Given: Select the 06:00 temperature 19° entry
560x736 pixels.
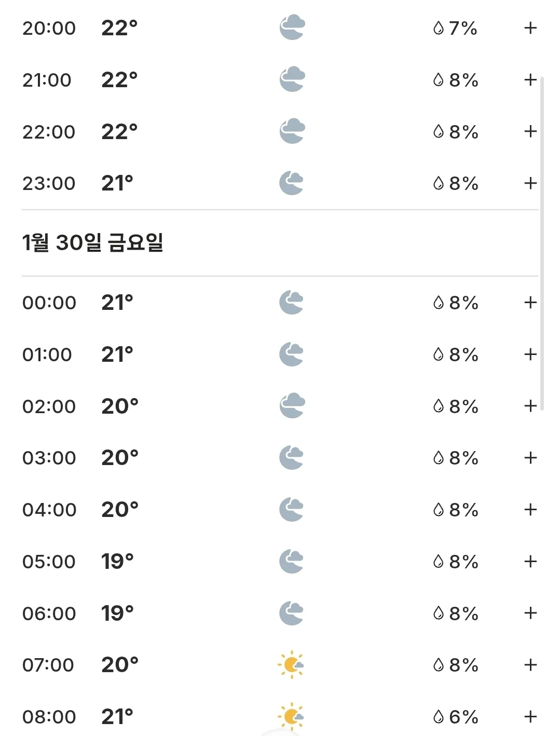Looking at the screenshot, I should (x=117, y=614).
